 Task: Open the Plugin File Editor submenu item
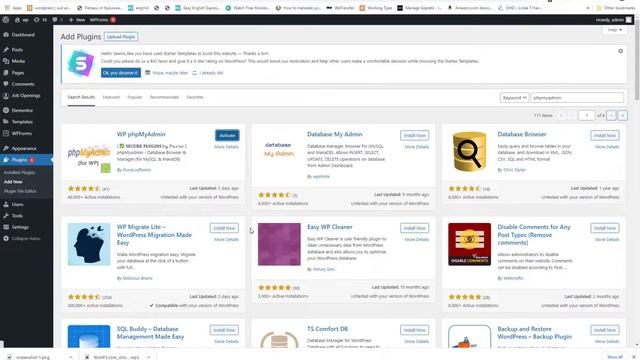(x=20, y=191)
